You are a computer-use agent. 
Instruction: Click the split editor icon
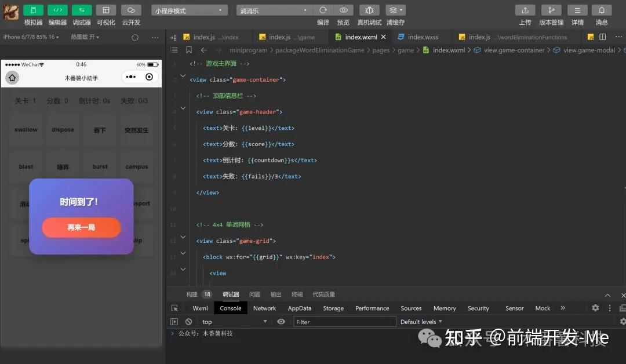coord(603,37)
